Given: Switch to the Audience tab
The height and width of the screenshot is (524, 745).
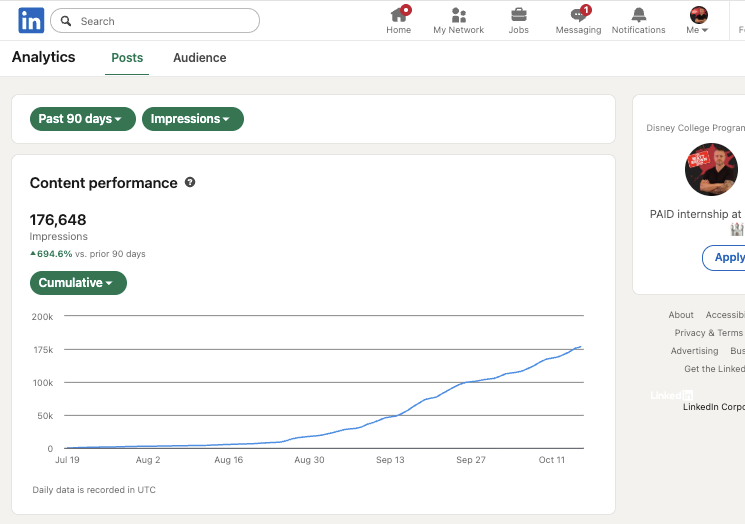Looking at the screenshot, I should (199, 58).
